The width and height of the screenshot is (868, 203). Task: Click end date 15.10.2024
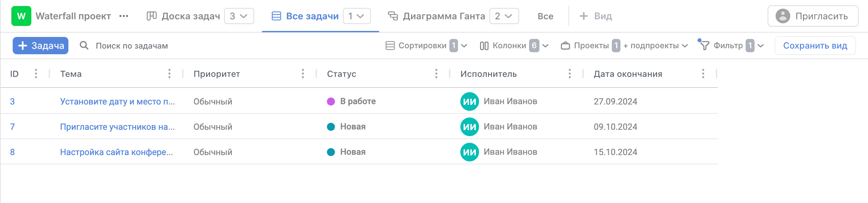point(615,152)
